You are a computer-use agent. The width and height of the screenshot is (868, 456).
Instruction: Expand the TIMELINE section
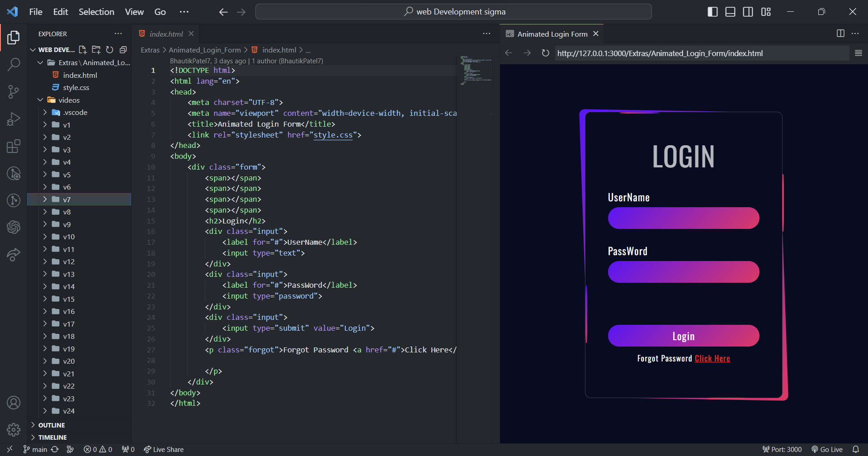click(52, 437)
